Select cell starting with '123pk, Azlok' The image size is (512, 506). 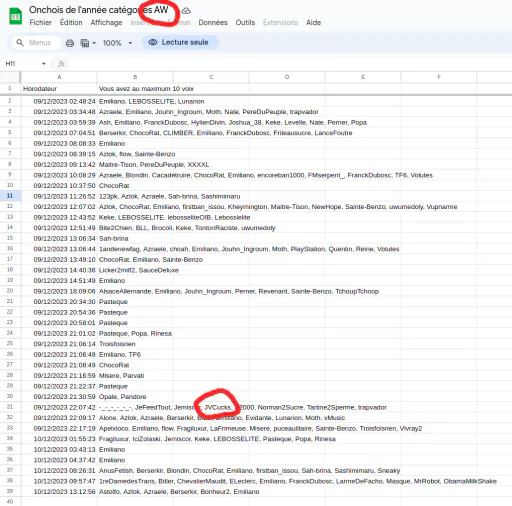click(169, 196)
